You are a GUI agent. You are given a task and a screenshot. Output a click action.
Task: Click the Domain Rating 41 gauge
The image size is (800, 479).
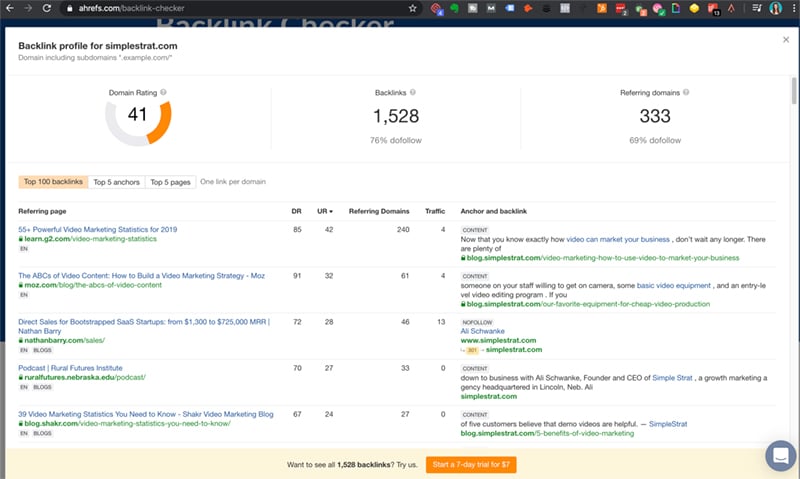[x=138, y=122]
